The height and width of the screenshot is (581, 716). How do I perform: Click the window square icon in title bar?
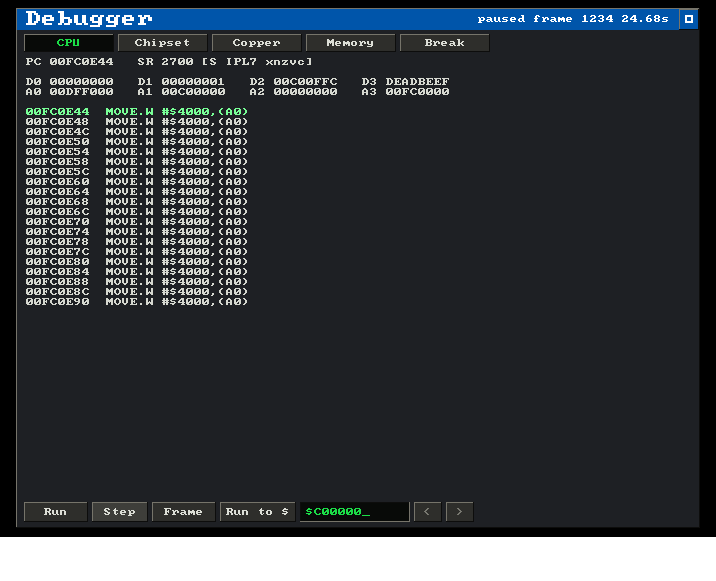point(689,19)
